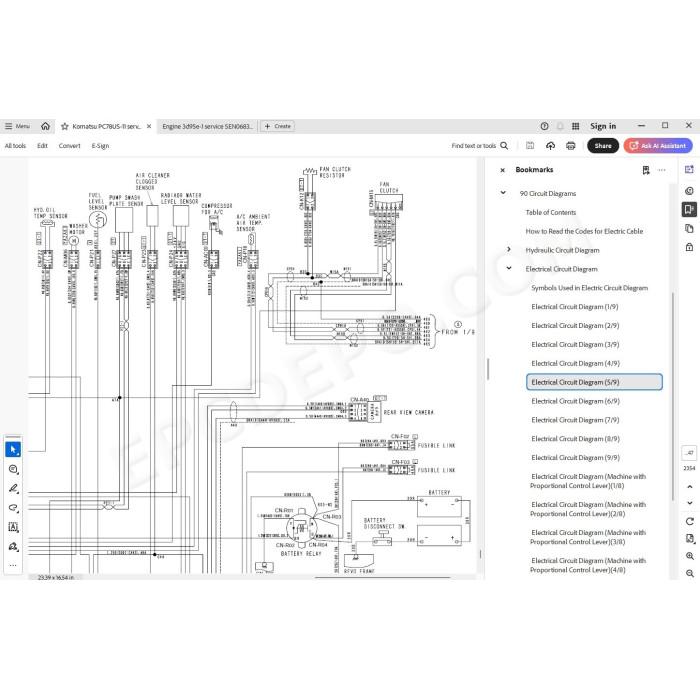The width and height of the screenshot is (700, 700).
Task: Go to next page down arrow
Action: [689, 503]
